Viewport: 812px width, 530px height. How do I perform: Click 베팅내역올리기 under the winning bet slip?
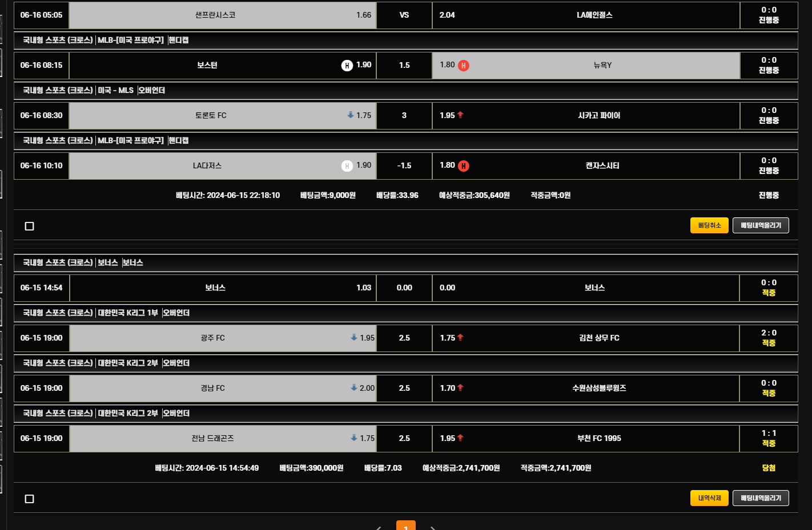[x=761, y=498]
